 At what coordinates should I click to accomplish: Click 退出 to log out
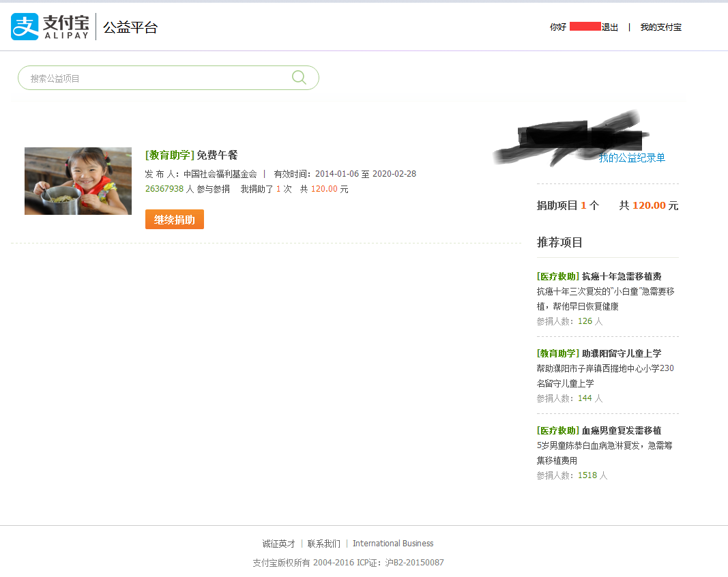tap(609, 27)
